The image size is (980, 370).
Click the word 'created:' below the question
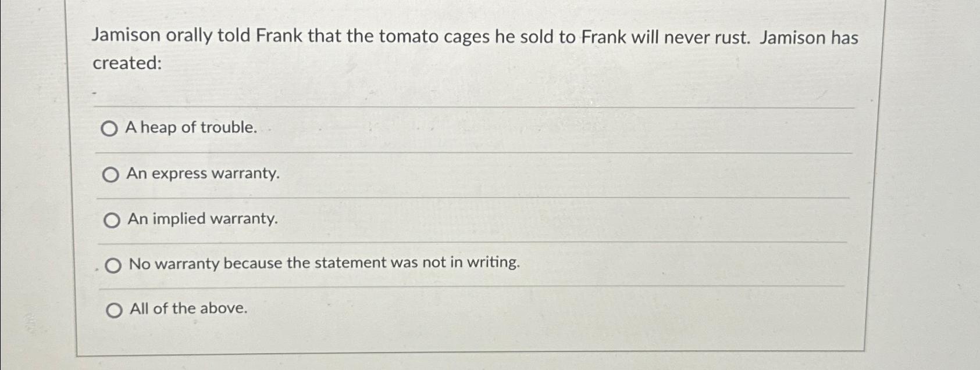(x=127, y=64)
